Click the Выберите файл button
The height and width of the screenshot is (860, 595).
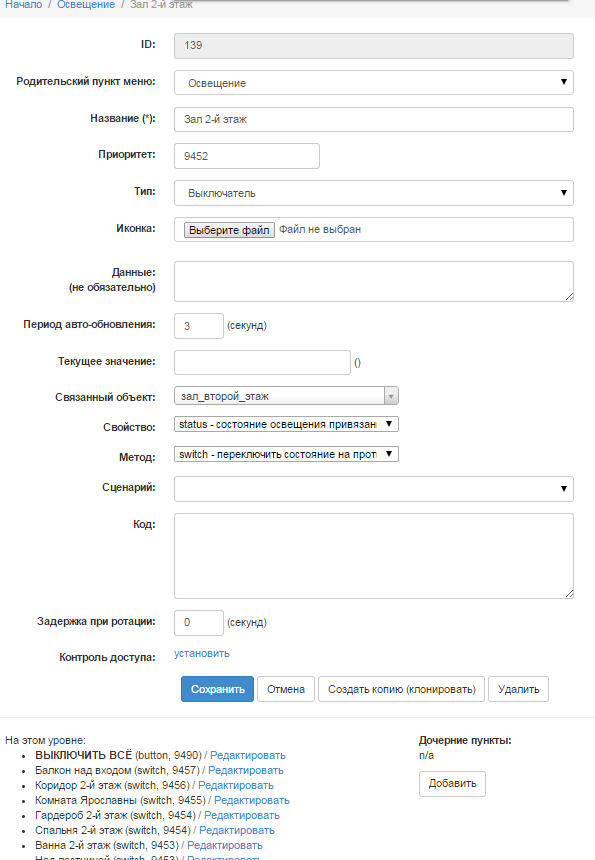229,230
